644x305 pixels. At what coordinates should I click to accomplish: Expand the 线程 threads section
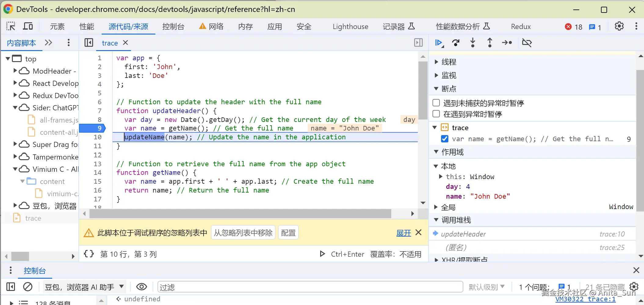(436, 62)
